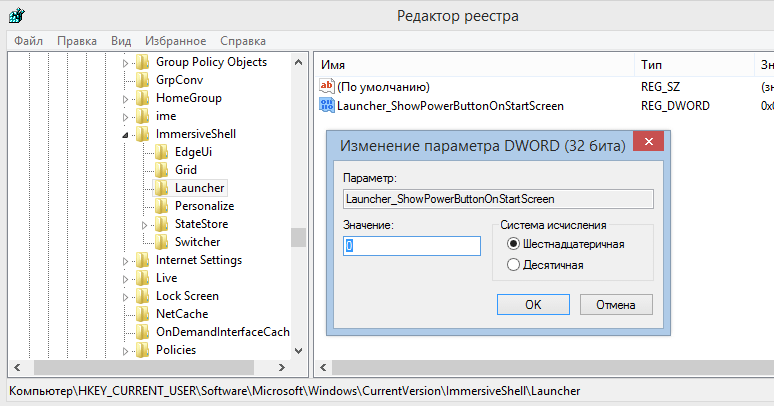Click the REG_SZ default value string icon
Screen dimensions: 774x406
click(326, 87)
